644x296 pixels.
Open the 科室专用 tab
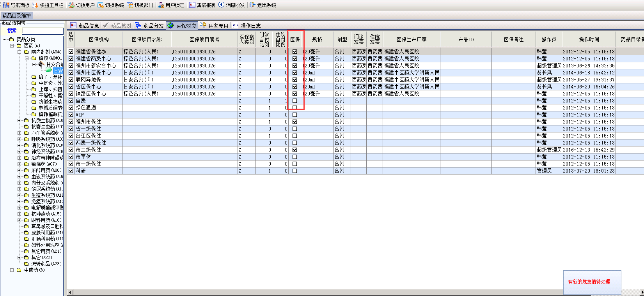[x=214, y=26]
